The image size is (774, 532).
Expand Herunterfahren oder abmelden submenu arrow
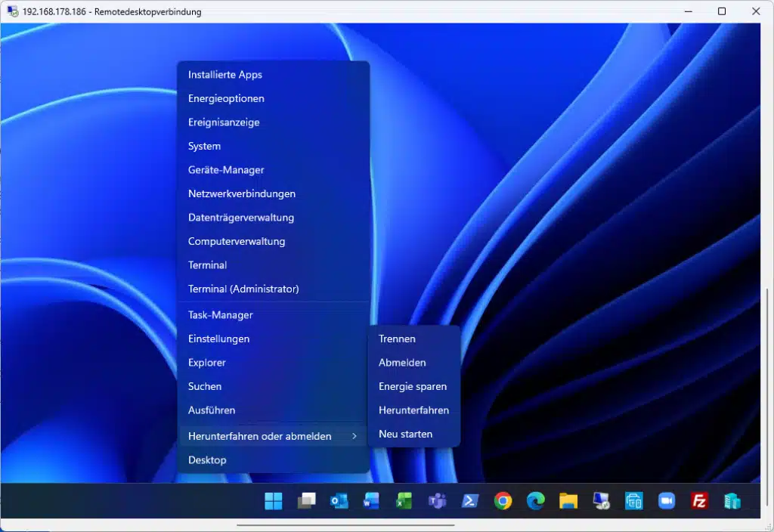(354, 436)
